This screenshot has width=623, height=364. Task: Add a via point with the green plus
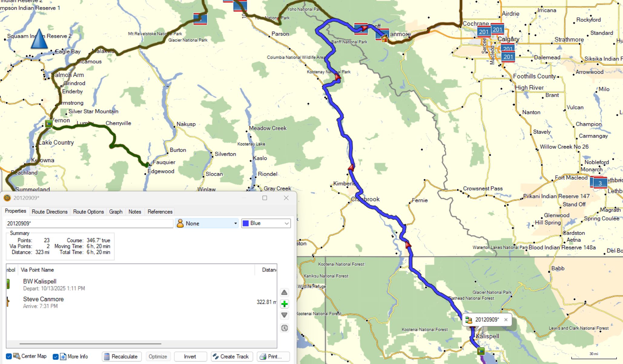coord(284,304)
